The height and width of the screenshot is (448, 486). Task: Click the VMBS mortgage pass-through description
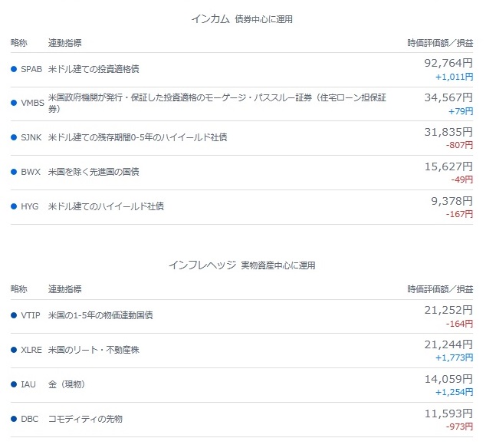tap(217, 104)
